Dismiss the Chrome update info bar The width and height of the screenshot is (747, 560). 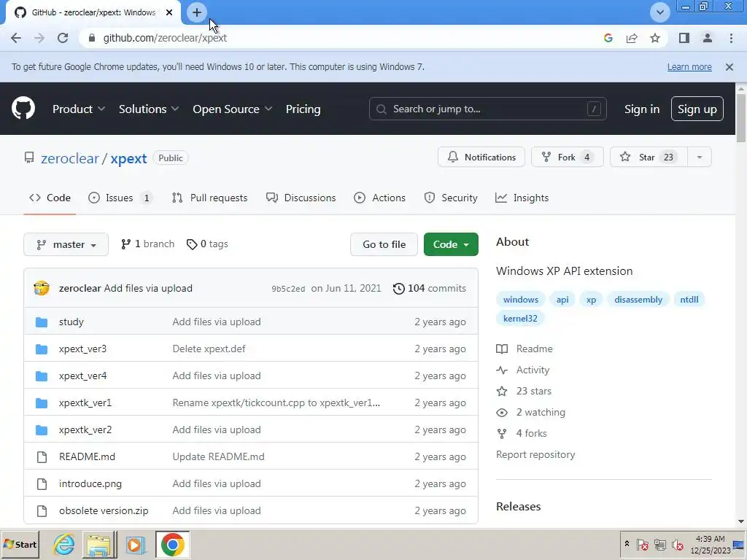point(729,67)
